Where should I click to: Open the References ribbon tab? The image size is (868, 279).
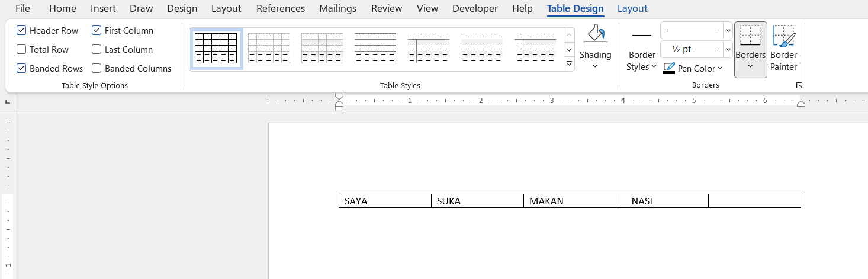pyautogui.click(x=280, y=8)
